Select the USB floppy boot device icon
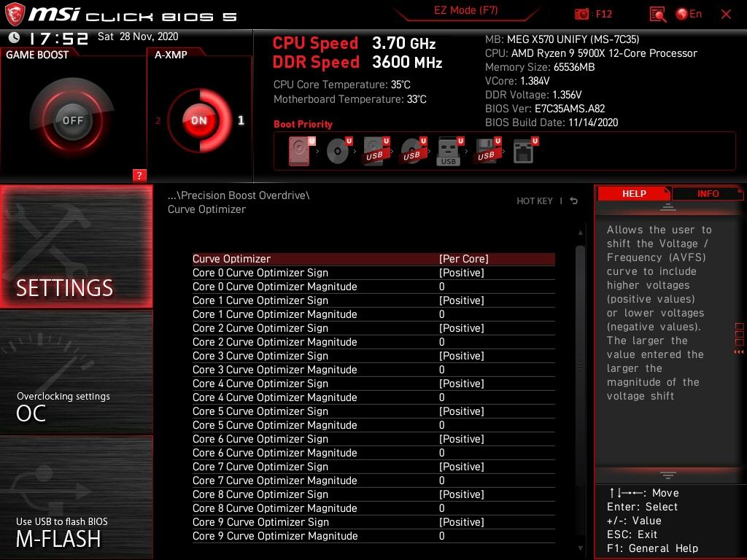The width and height of the screenshot is (747, 560). tap(487, 151)
